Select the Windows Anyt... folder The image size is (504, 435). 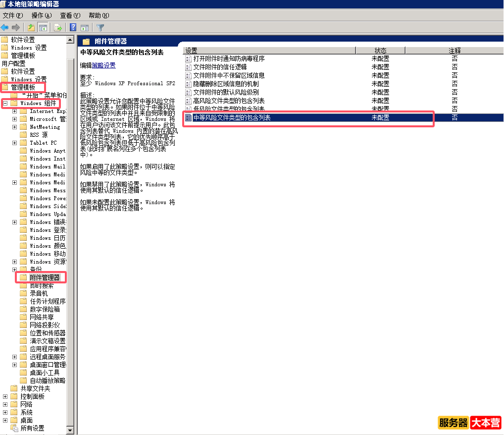click(48, 151)
